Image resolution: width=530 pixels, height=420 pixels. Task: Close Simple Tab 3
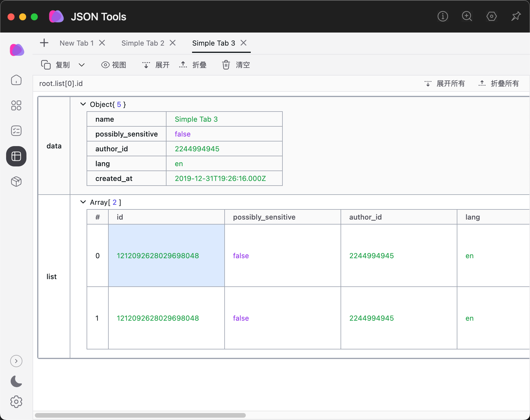243,43
